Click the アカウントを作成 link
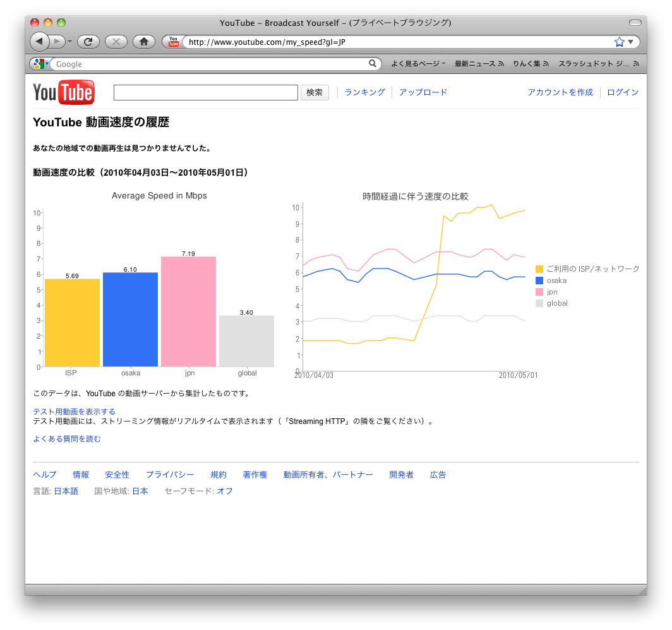 [x=560, y=92]
